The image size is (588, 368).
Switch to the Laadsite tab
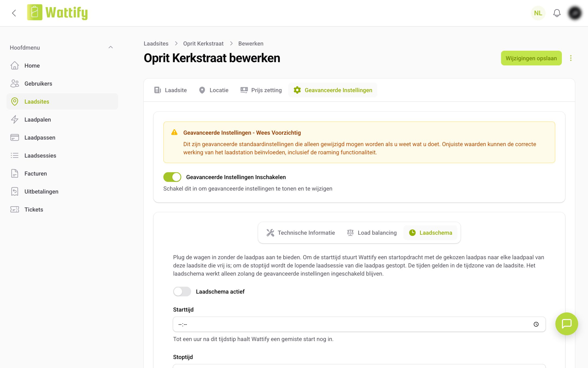click(x=171, y=90)
